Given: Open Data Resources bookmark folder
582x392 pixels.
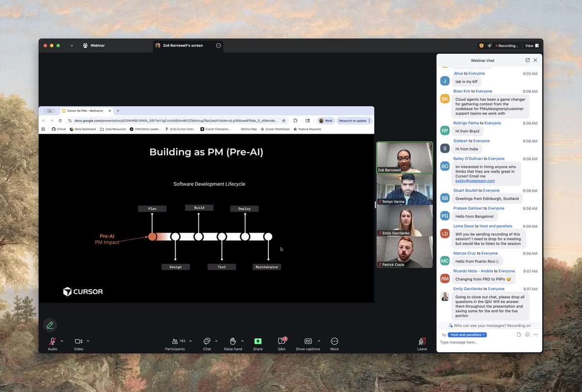Looking at the screenshot, I should click(113, 129).
